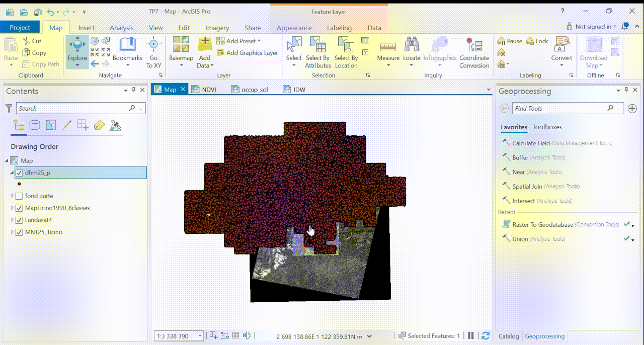The width and height of the screenshot is (644, 345).
Task: Refresh the map view in status bar
Action: (486, 336)
